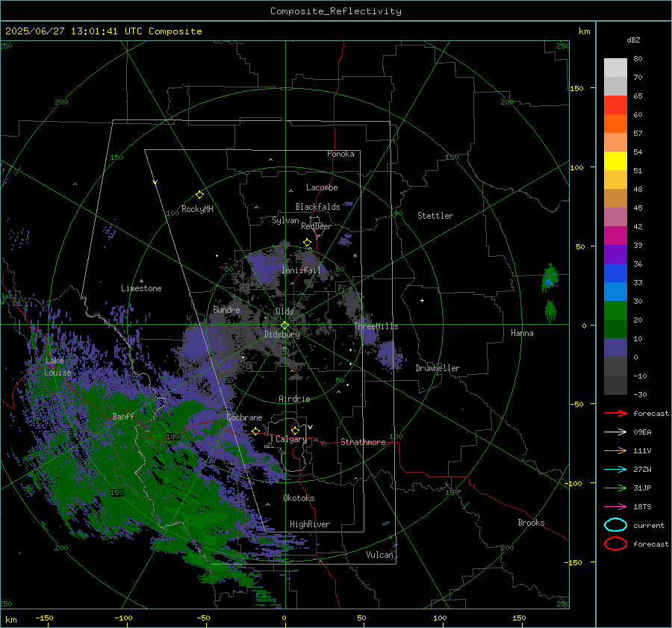Click the Drumheller label
Viewport: 672px width, 628px height.
(438, 368)
